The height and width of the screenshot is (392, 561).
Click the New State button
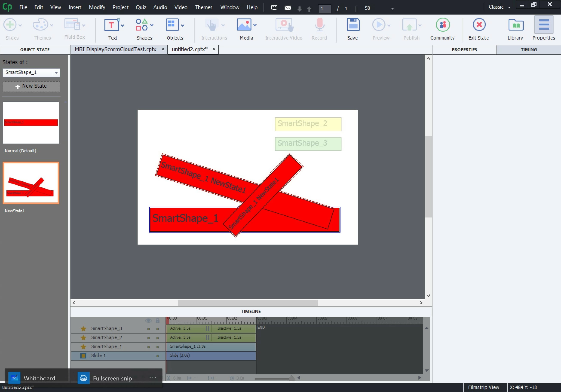point(31,86)
